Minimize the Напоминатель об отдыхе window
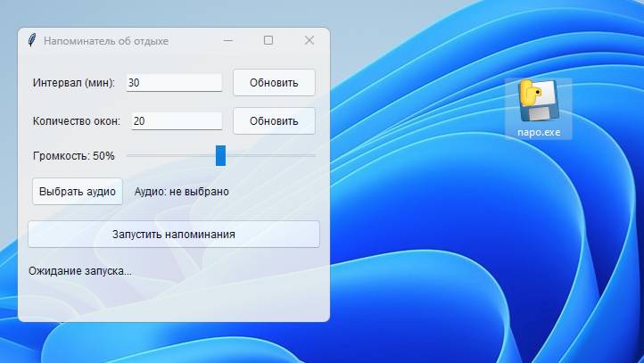 coord(228,40)
